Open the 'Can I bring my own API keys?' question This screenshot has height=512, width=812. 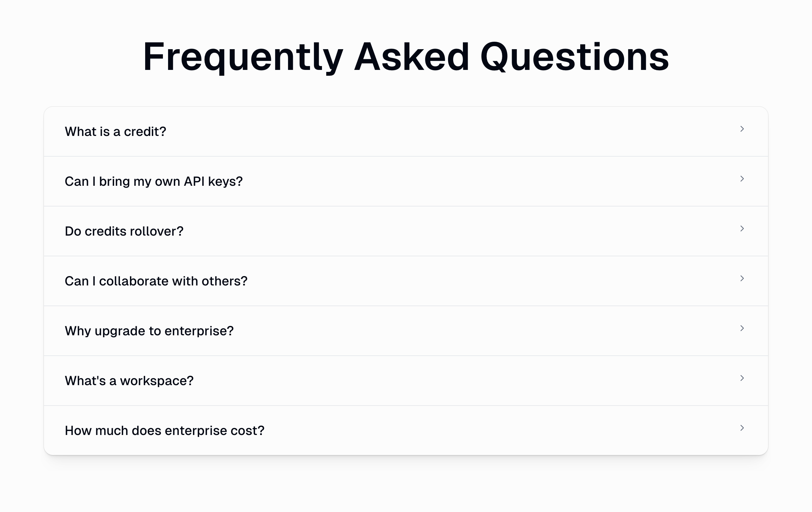(154, 182)
